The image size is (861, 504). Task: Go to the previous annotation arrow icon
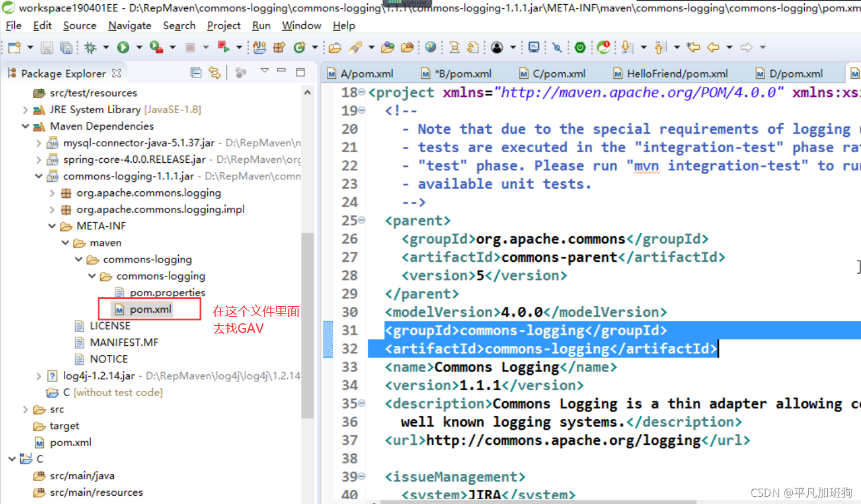(661, 47)
